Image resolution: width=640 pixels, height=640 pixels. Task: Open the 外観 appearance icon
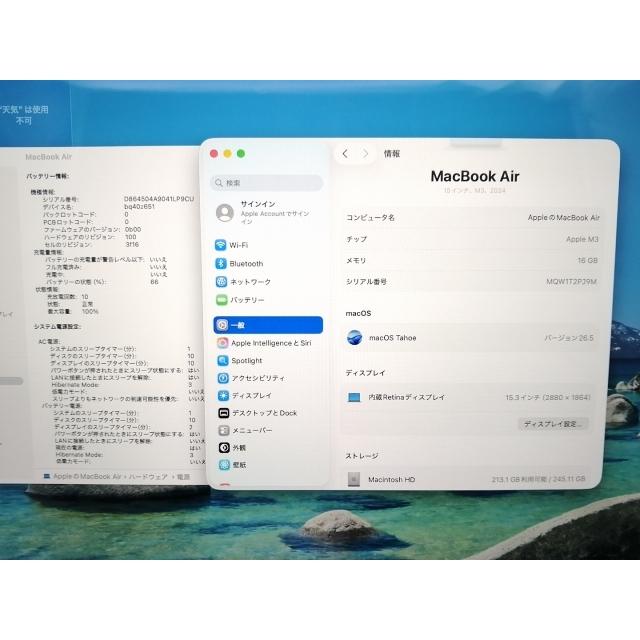(224, 448)
